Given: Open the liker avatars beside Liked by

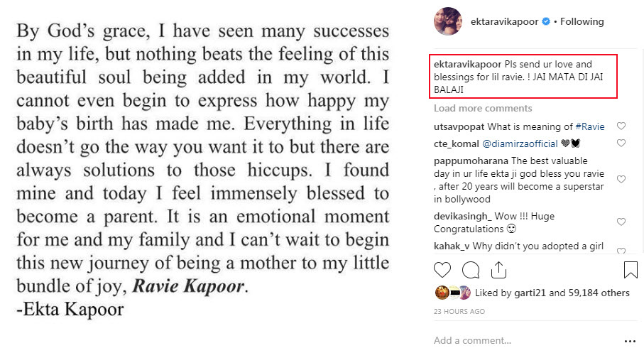Looking at the screenshot, I should pyautogui.click(x=452, y=292).
